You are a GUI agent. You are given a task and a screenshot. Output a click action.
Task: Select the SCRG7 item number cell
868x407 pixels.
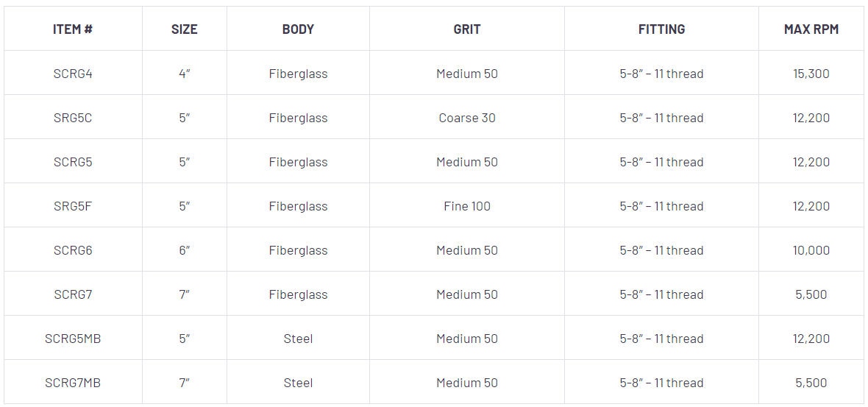point(73,294)
